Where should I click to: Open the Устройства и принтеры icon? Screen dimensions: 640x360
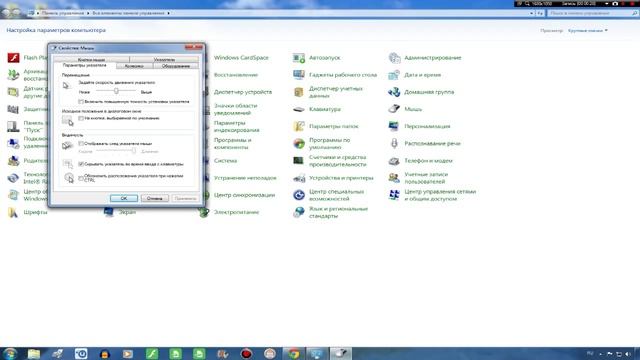pos(299,178)
